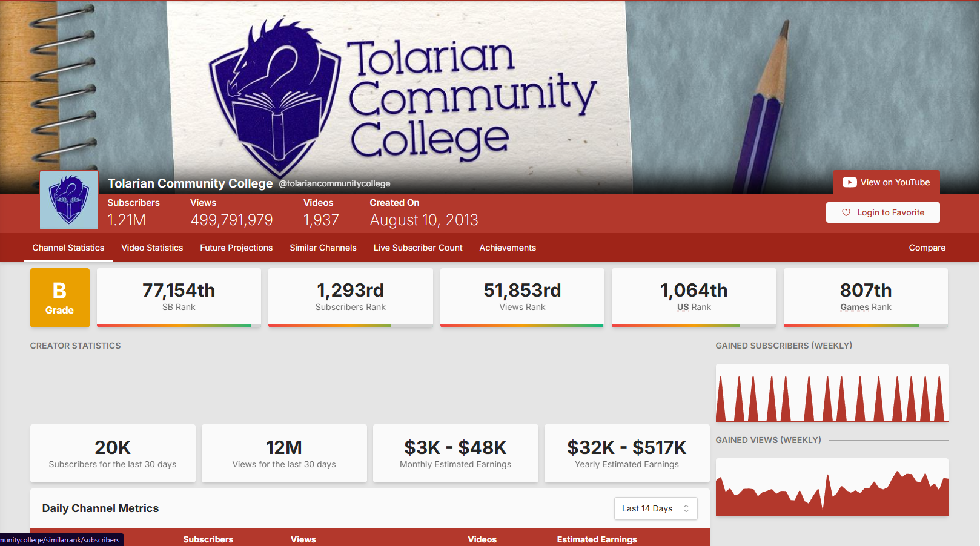Go to the Future Projections tab
The image size is (980, 546).
coord(236,248)
